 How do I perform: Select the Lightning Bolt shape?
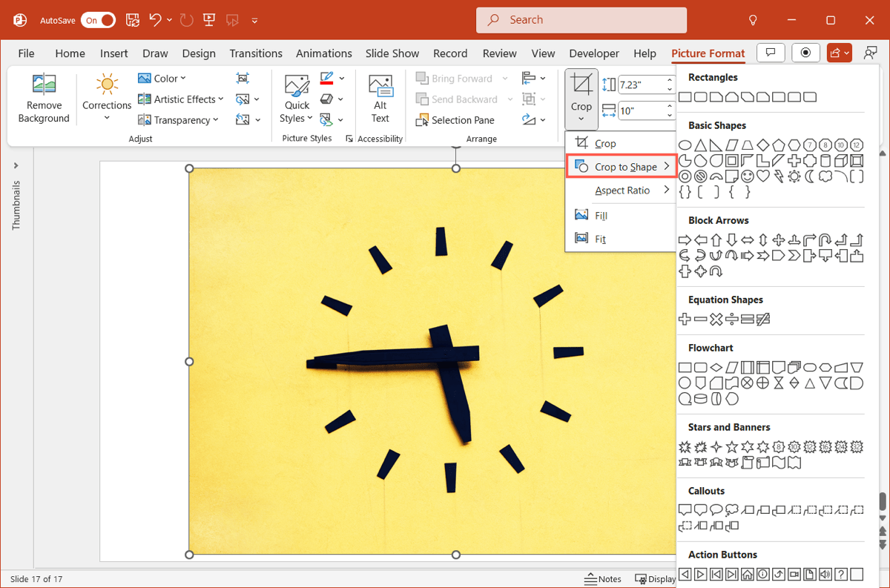(x=779, y=176)
